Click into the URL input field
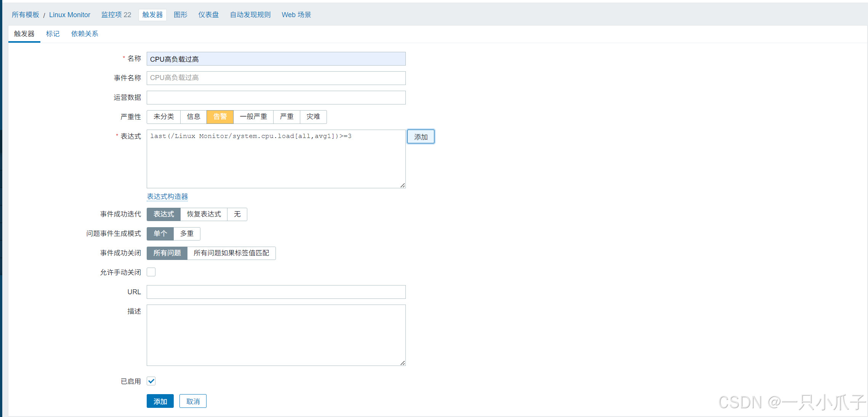 [x=276, y=292]
